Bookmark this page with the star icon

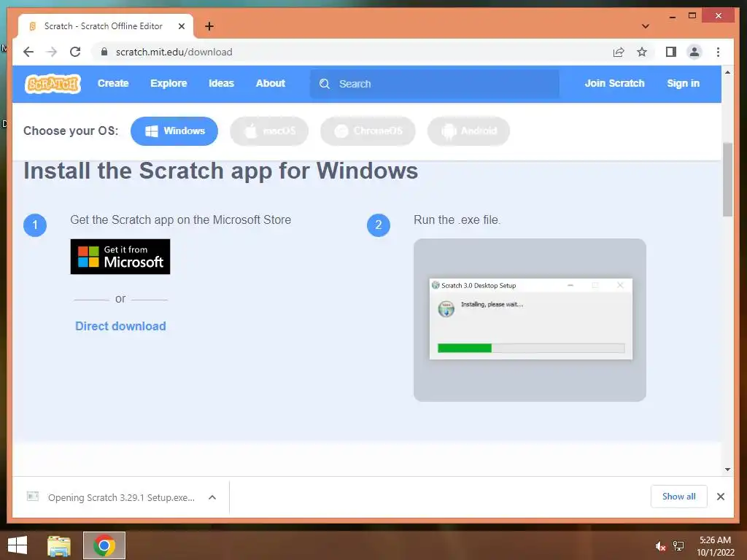coord(642,52)
